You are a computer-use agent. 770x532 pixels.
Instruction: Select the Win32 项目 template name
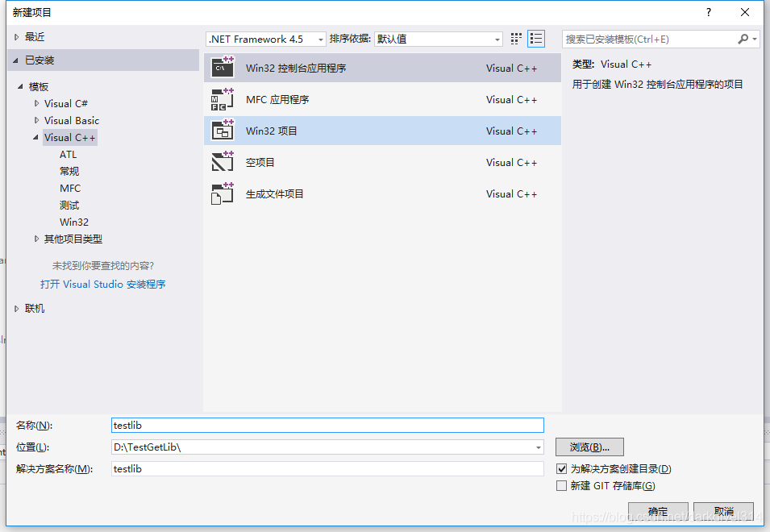click(x=272, y=131)
